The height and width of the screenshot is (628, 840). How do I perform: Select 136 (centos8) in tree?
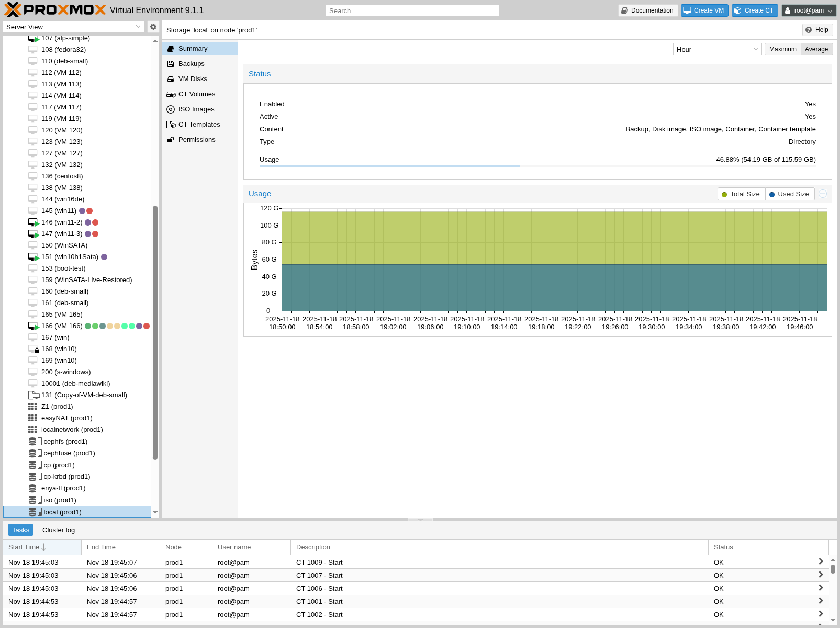tap(62, 176)
